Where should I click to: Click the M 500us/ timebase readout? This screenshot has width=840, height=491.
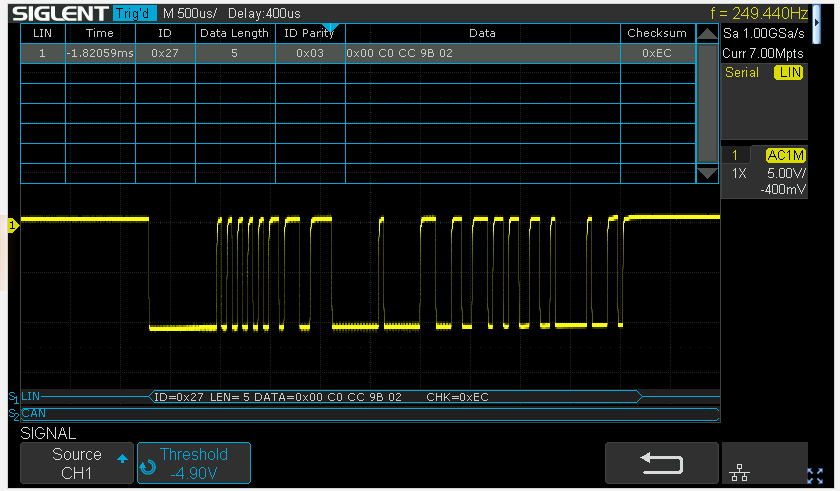coord(191,13)
